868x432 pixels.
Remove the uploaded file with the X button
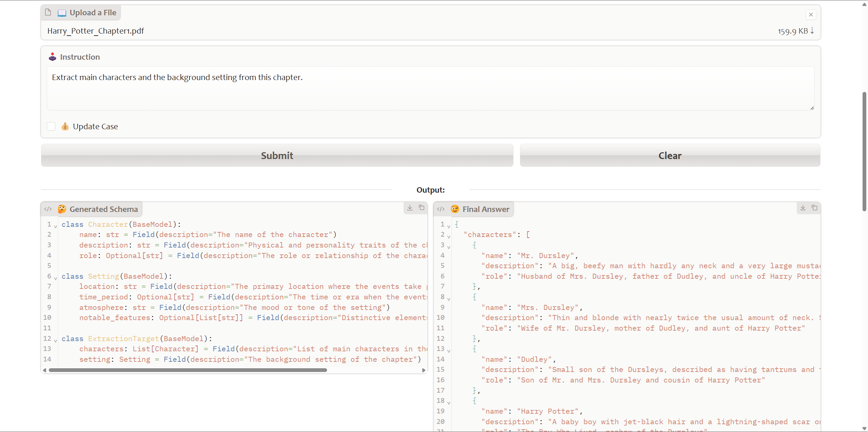(x=811, y=15)
